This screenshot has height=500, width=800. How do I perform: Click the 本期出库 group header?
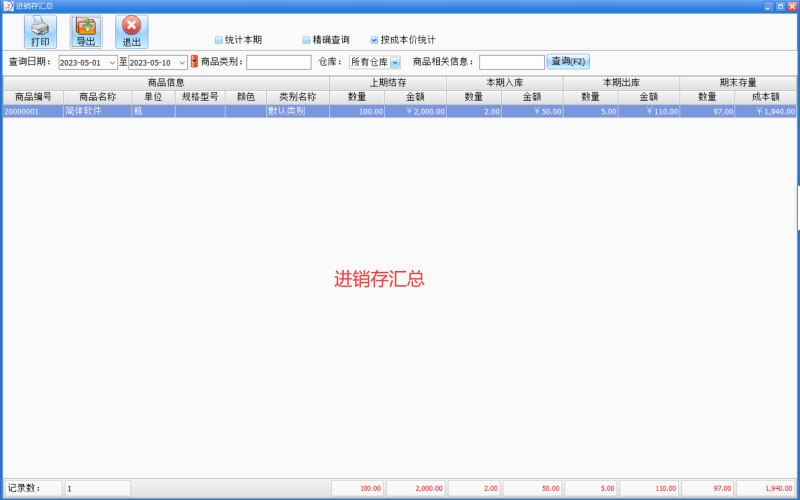click(621, 83)
